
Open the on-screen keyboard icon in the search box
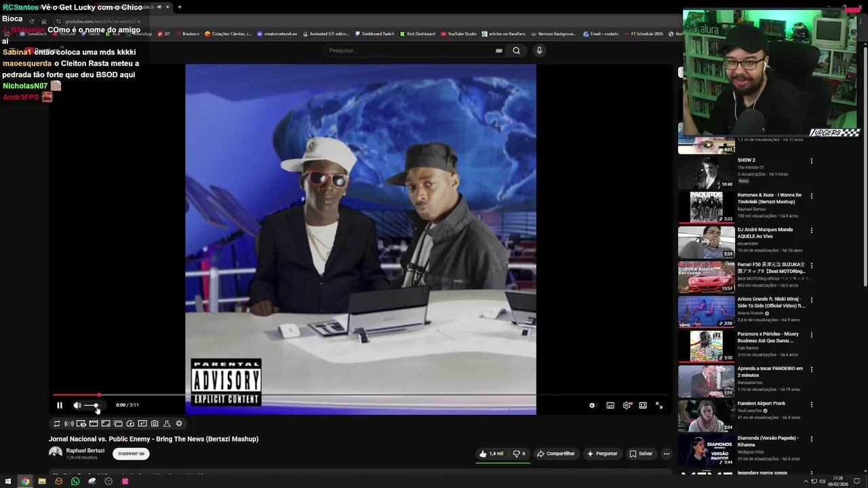pyautogui.click(x=499, y=50)
